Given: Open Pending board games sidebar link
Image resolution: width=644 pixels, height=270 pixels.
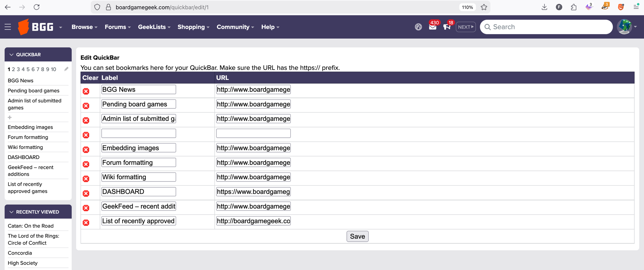Looking at the screenshot, I should click(33, 90).
